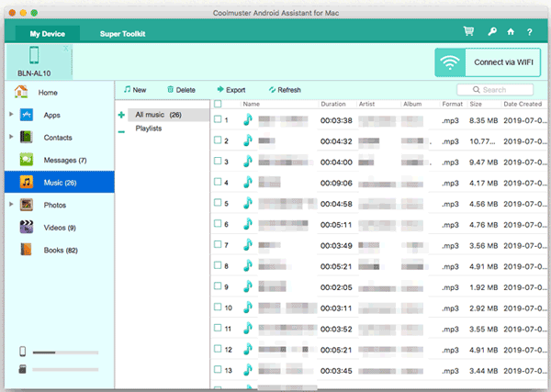
Task: Click the phone storage icon
Action: point(22,352)
